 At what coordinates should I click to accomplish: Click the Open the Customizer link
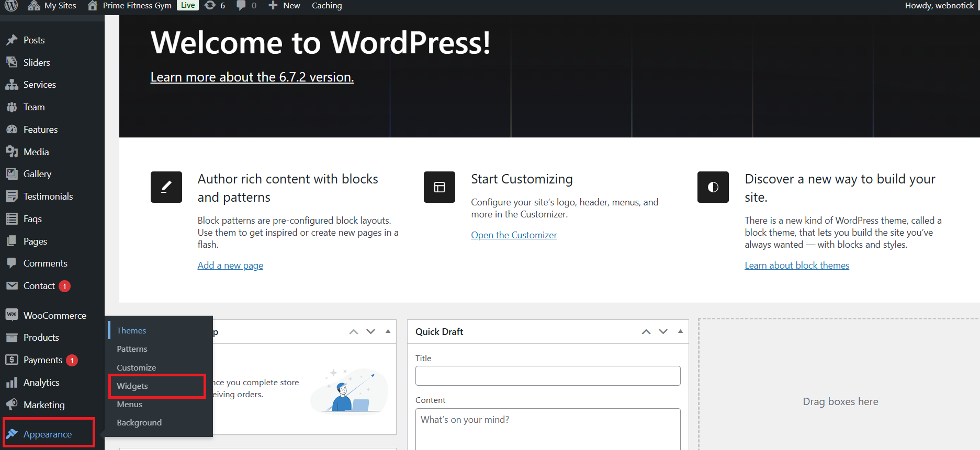tap(514, 235)
